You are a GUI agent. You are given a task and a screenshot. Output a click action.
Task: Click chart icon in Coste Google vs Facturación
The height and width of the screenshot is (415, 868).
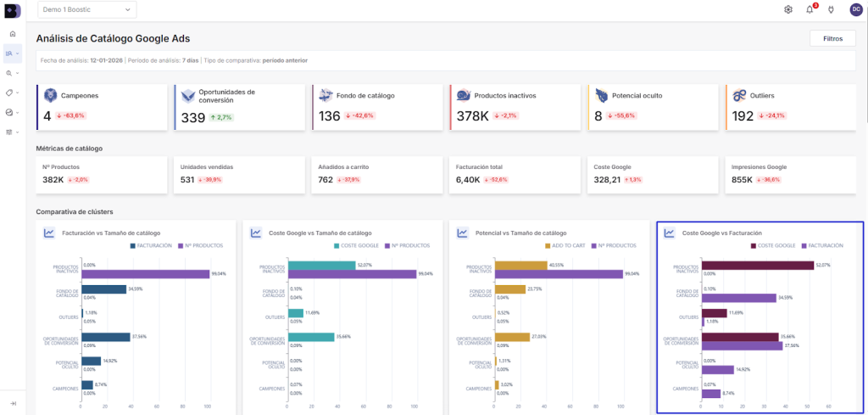click(670, 233)
